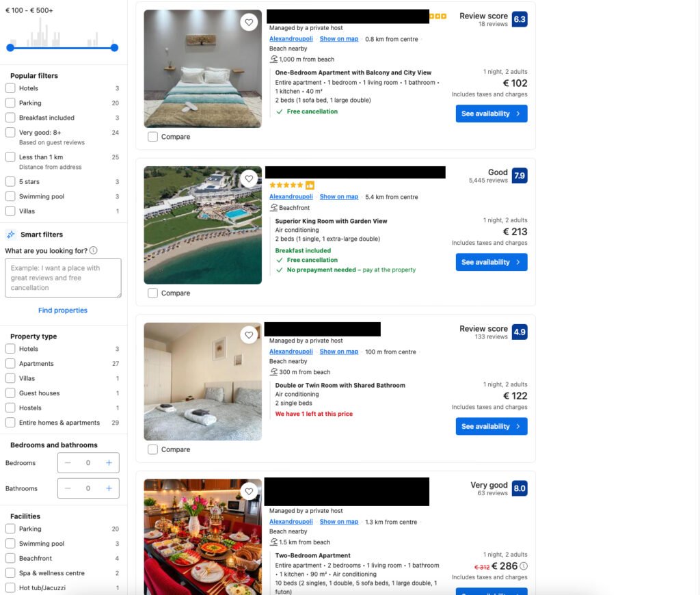Image resolution: width=700 pixels, height=595 pixels.
Task: Open 'Superior King Room with Garden View' title
Action: 332,221
